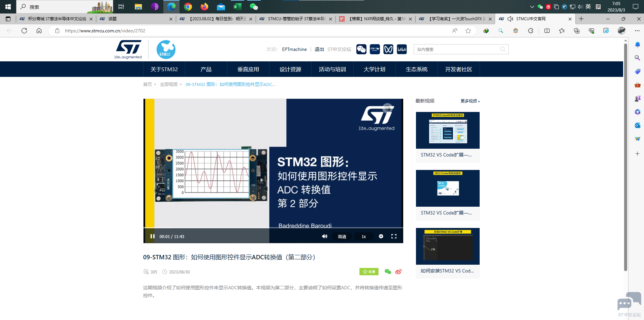Viewport: 644px width, 320px height.
Task: Launch Firefox from the taskbar
Action: tap(204, 7)
